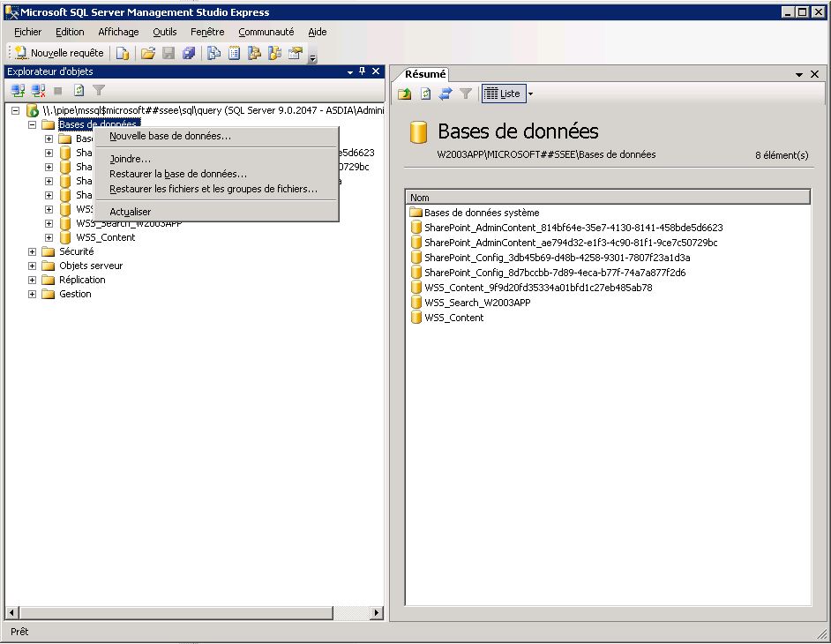The height and width of the screenshot is (644, 831).
Task: Open the Fichier menu
Action: (27, 32)
